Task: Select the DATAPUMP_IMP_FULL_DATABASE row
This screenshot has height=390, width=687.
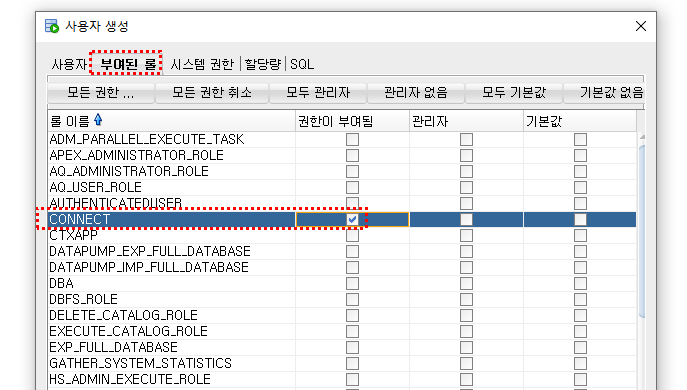Action: (x=342, y=267)
